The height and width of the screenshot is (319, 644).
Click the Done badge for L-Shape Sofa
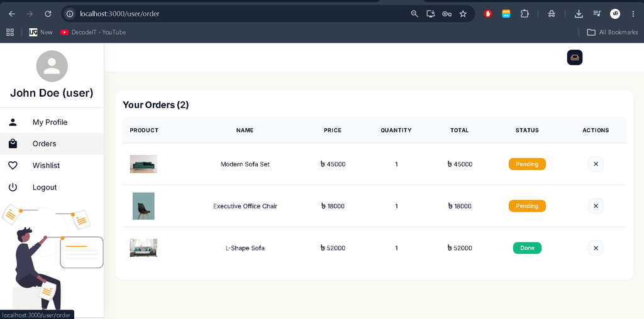(527, 248)
